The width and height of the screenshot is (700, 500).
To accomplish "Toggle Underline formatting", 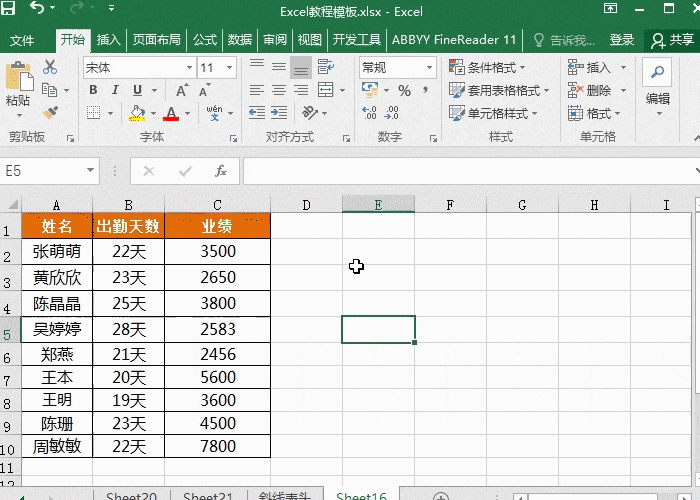I will pyautogui.click(x=138, y=90).
